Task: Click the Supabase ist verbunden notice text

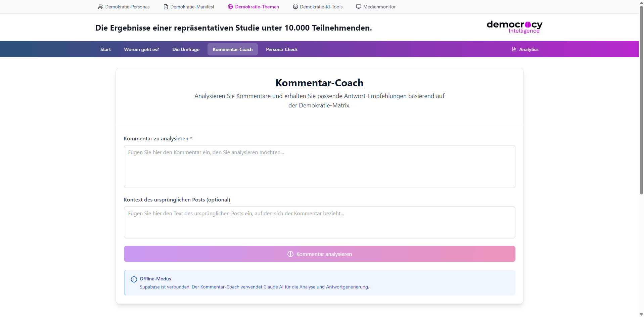Action: coord(254,287)
